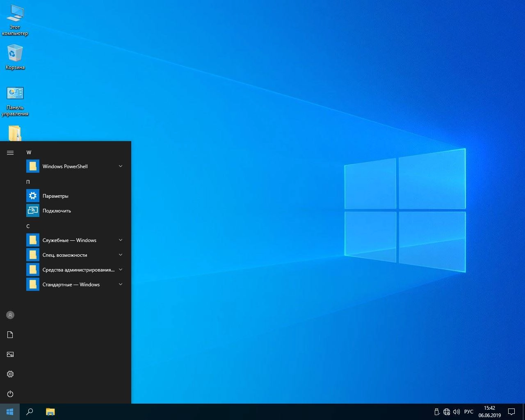Expand Спец. возможности chevron
The height and width of the screenshot is (420, 525).
(121, 255)
